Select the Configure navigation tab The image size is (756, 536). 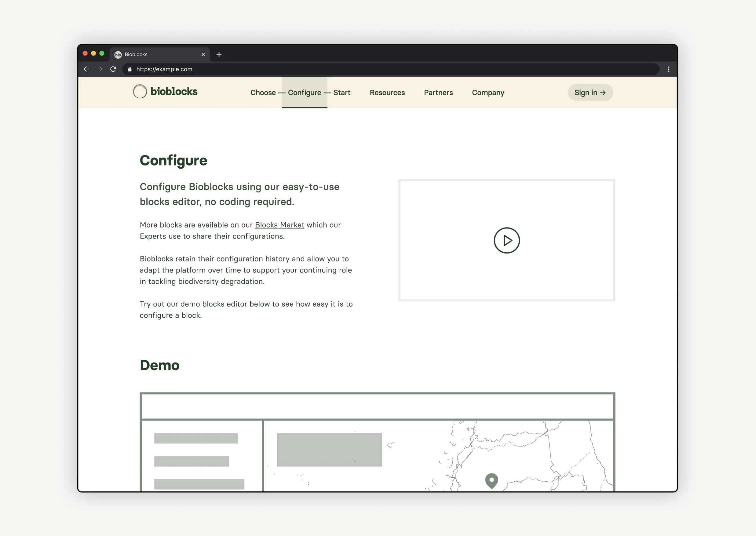(x=304, y=93)
